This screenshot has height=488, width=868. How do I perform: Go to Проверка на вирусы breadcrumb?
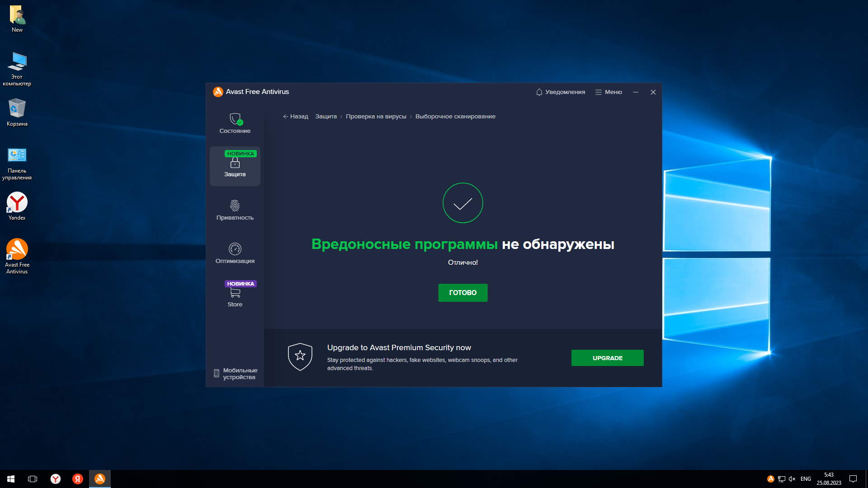[x=376, y=117]
